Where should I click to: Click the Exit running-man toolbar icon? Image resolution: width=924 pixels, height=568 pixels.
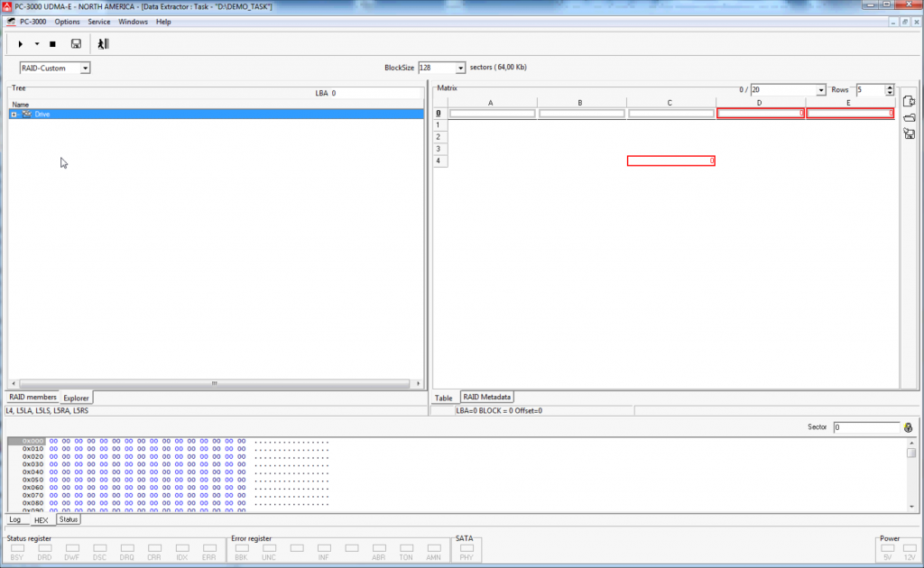click(x=103, y=43)
